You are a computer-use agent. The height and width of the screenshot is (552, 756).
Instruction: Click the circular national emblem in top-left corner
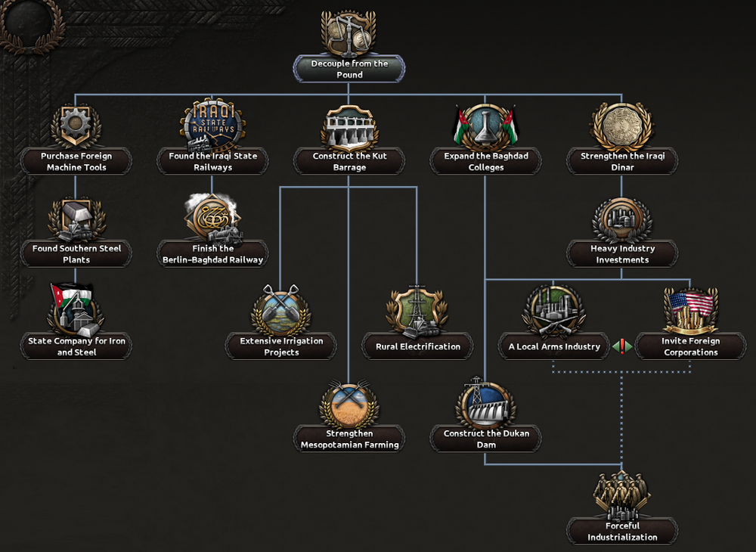click(29, 23)
